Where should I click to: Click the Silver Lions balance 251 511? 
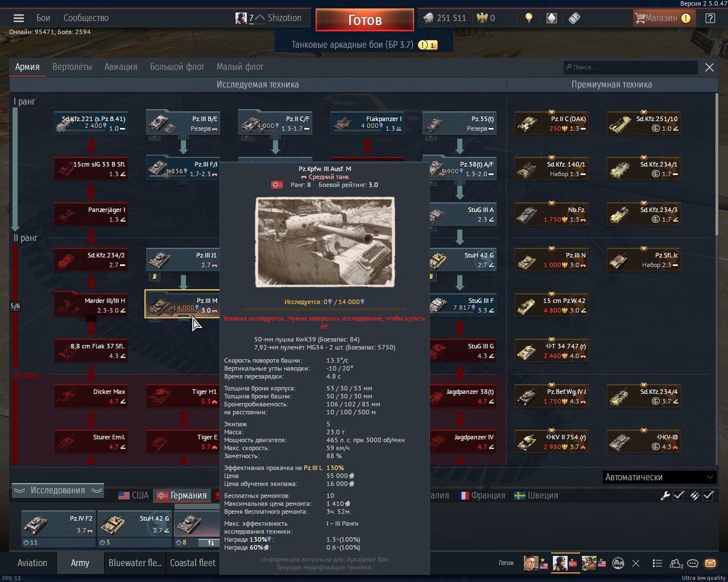tap(445, 18)
